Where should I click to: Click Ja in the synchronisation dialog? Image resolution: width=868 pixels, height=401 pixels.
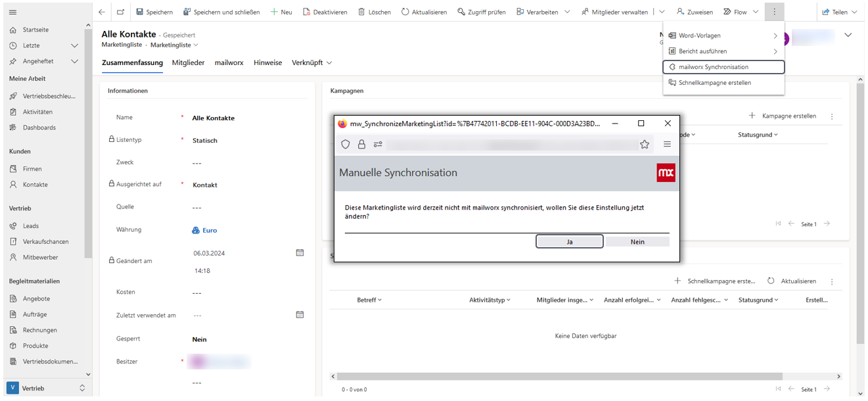coord(570,242)
